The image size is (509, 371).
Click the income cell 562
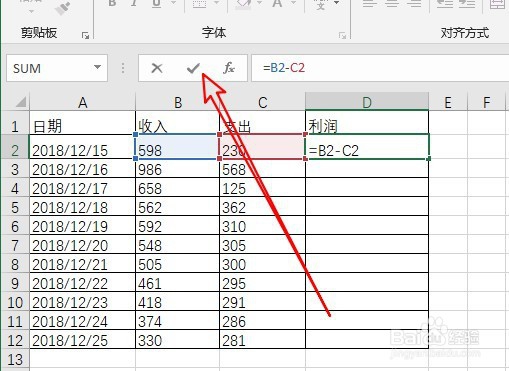[178, 206]
